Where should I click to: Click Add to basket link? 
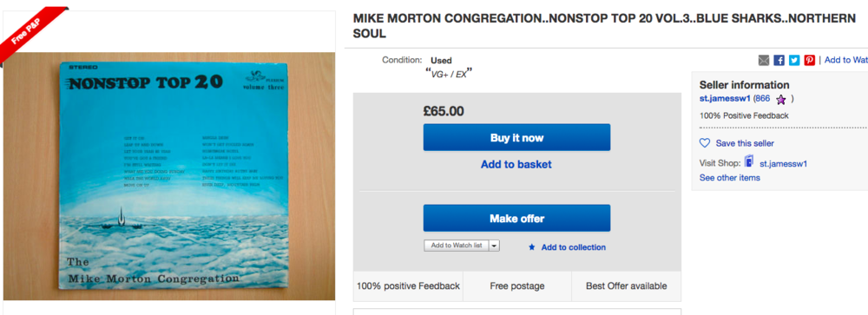(516, 164)
